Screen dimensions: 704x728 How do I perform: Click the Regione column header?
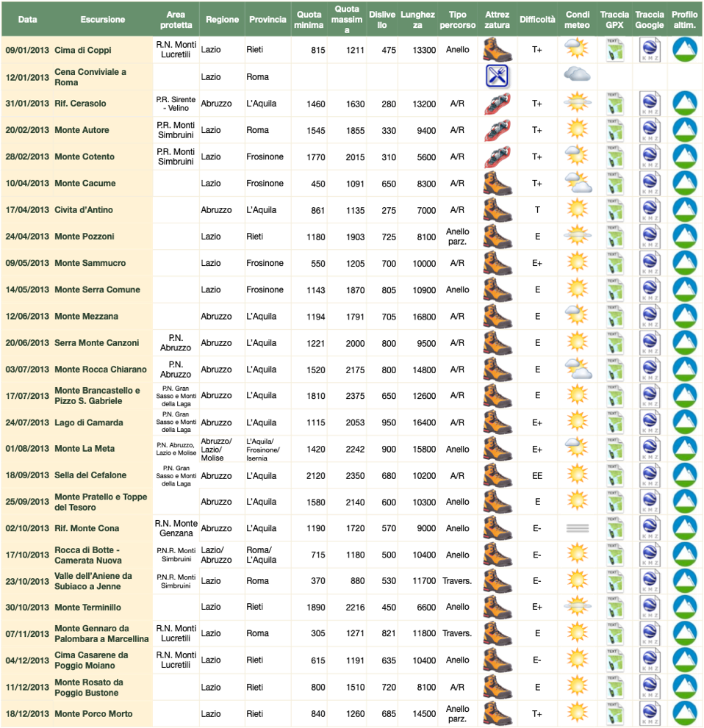pyautogui.click(x=222, y=20)
